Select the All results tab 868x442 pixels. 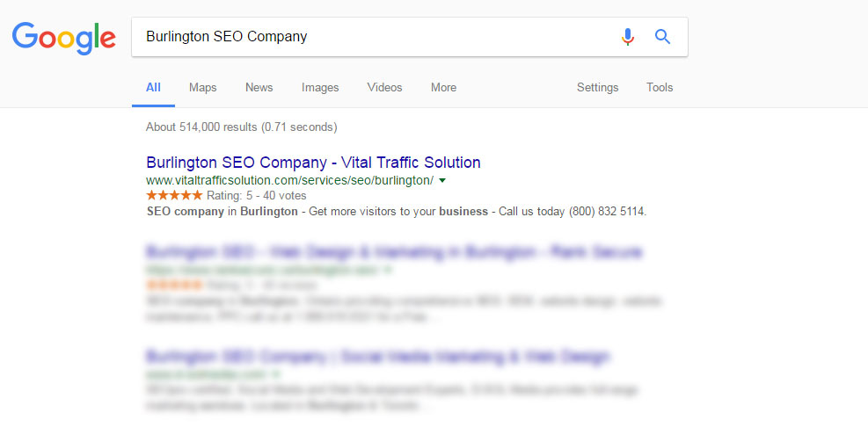[x=153, y=87]
